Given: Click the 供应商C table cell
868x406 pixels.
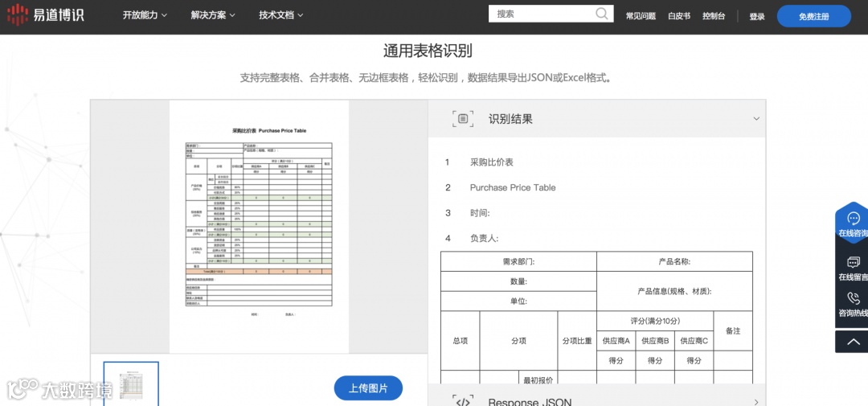Looking at the screenshot, I should (694, 341).
